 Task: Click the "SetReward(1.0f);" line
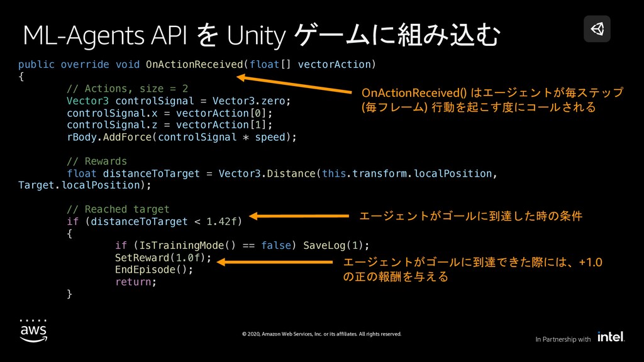[x=163, y=258]
